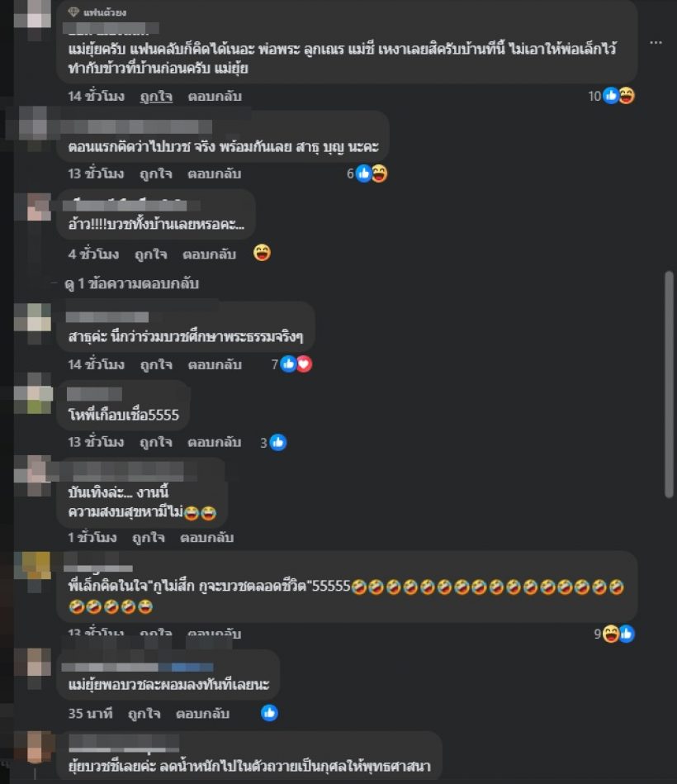Click the avatar of the บันเทิงล่ะ comment author
677x784 pixels.
(32, 476)
